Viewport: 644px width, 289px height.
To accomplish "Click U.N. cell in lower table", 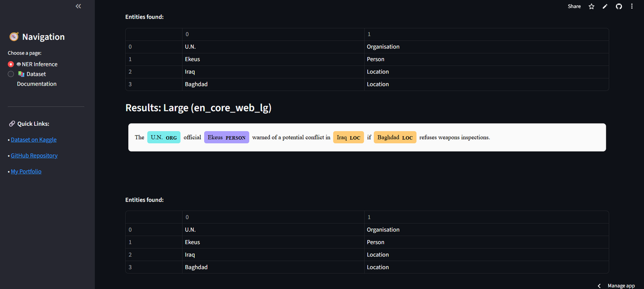I will point(273,230).
